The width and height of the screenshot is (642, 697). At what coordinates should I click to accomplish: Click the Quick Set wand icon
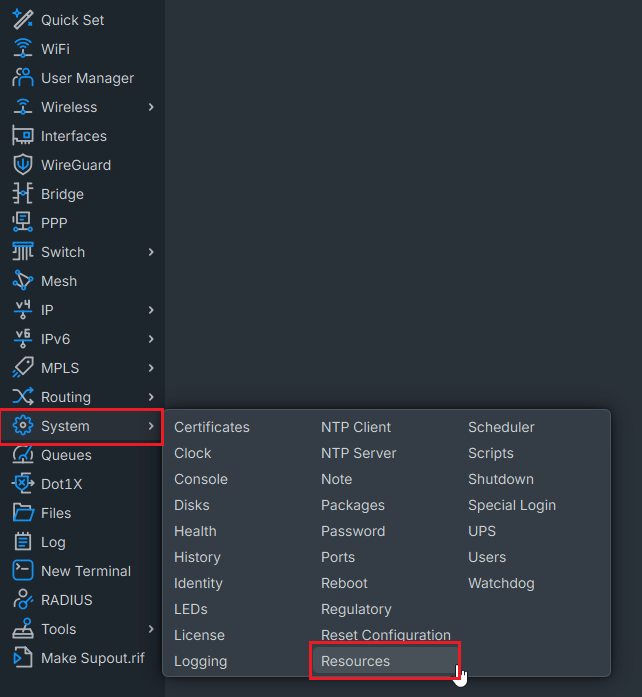coord(23,20)
